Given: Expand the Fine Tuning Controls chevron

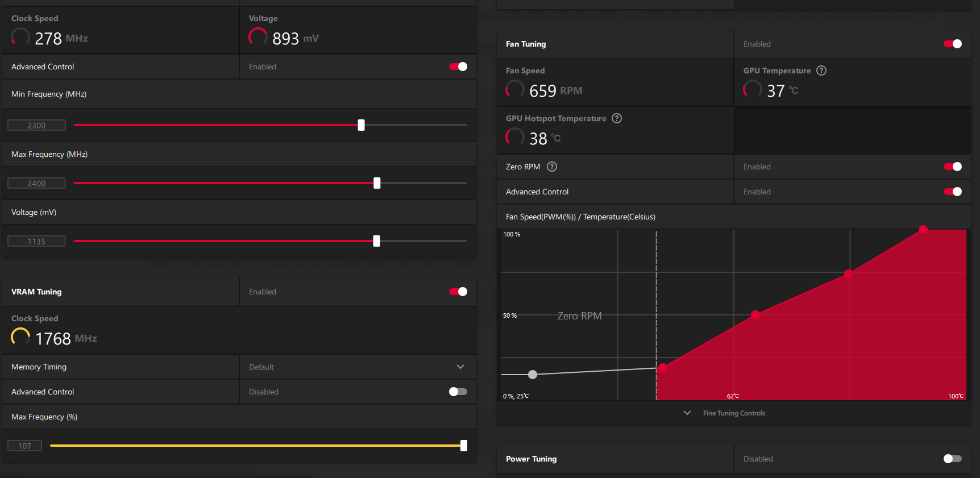Looking at the screenshot, I should [687, 413].
